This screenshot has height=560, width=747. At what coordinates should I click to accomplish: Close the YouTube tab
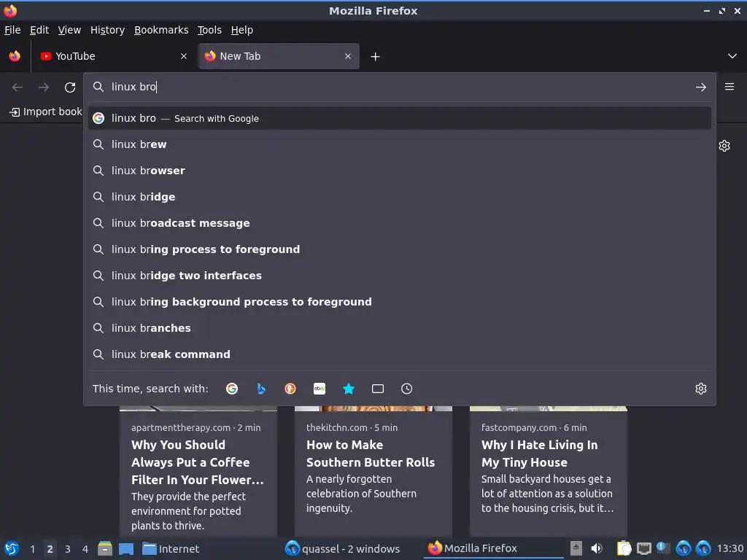pyautogui.click(x=183, y=56)
